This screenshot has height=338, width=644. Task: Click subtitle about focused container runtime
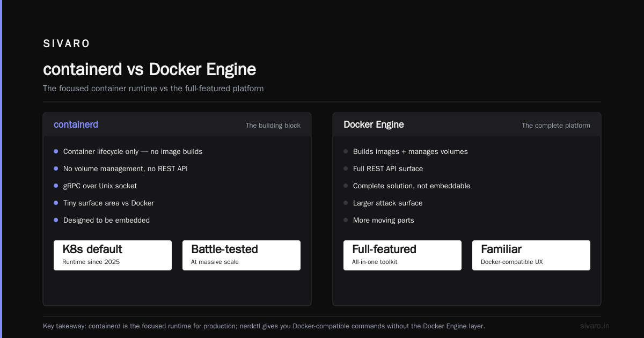tap(153, 88)
